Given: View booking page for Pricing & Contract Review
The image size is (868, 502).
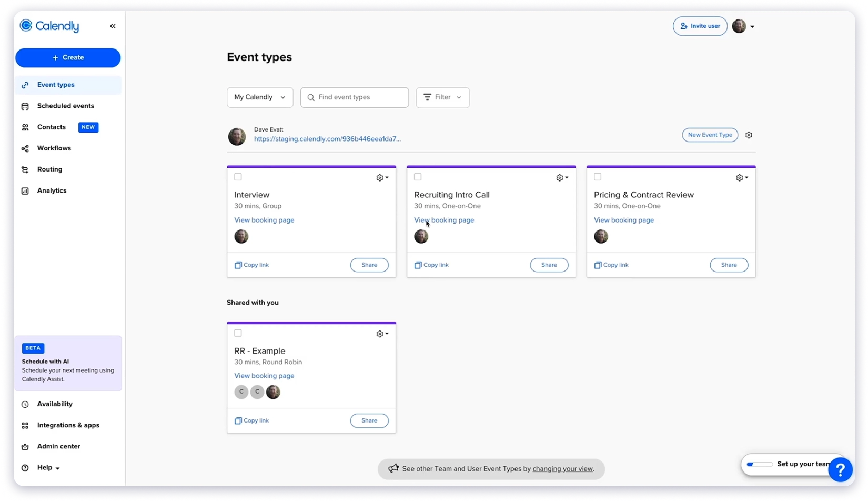Looking at the screenshot, I should 624,220.
